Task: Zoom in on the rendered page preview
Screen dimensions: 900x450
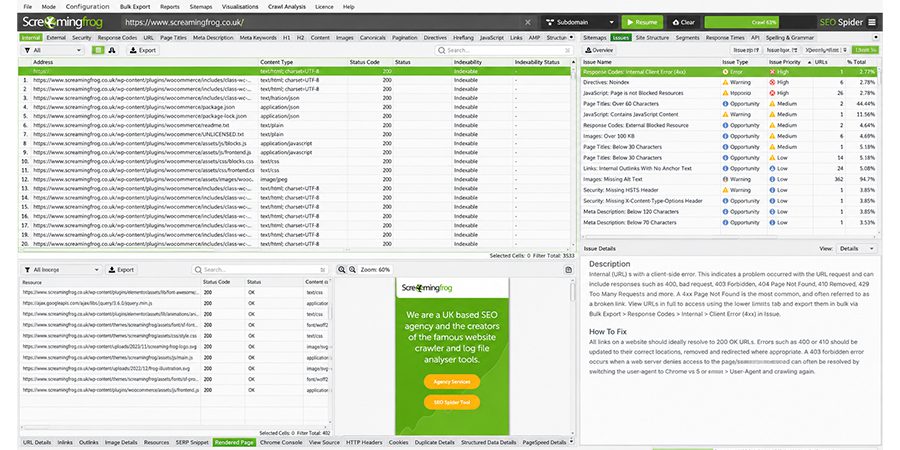Action: pyautogui.click(x=342, y=269)
